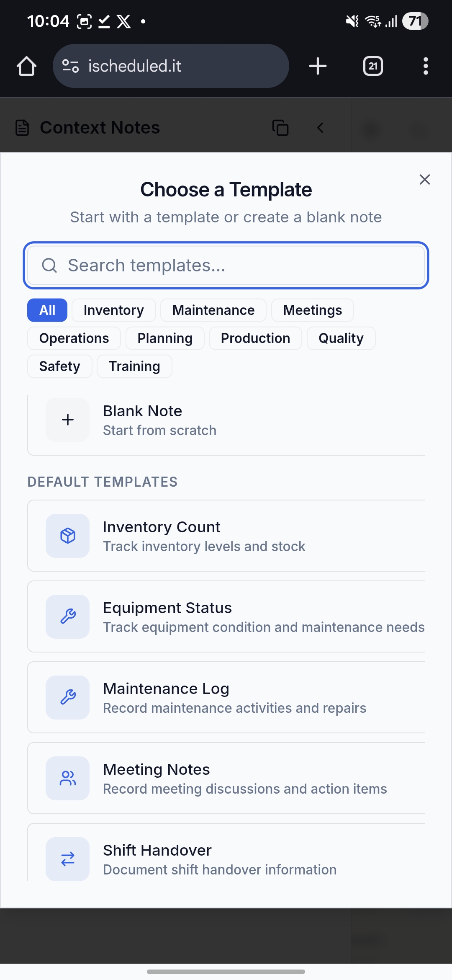This screenshot has height=980, width=452.
Task: Switch to the Meetings filter chip
Action: [x=312, y=310]
